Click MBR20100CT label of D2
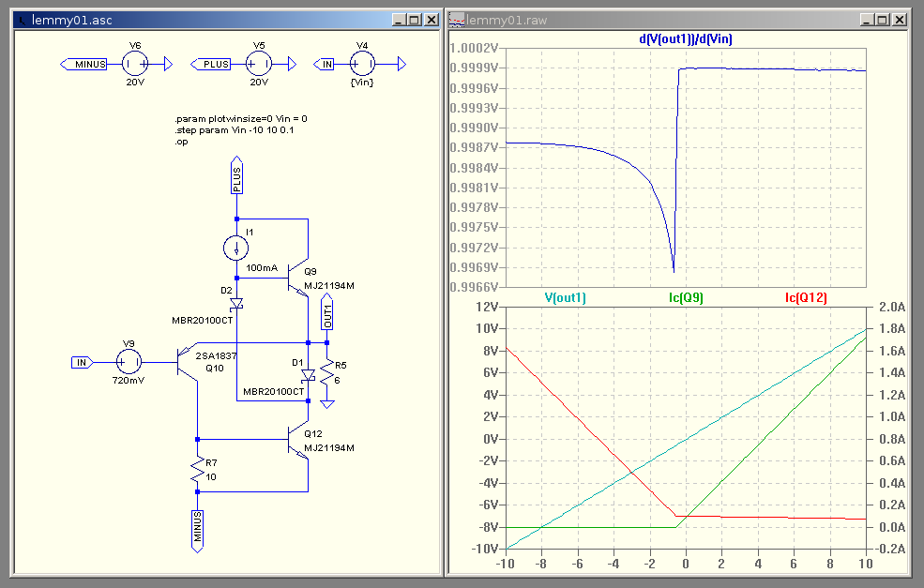This screenshot has height=588, width=924. point(202,321)
